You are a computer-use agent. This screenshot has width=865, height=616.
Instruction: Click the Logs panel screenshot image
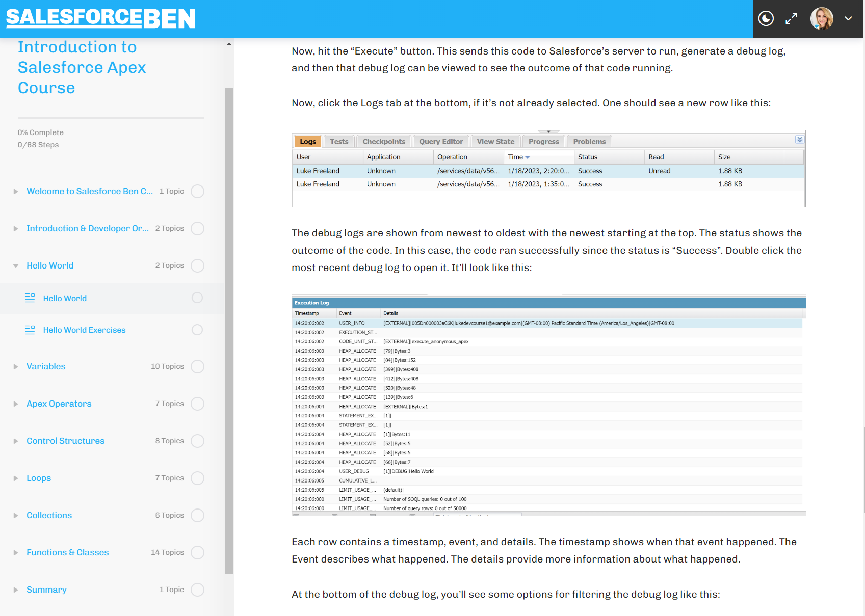pyautogui.click(x=549, y=169)
